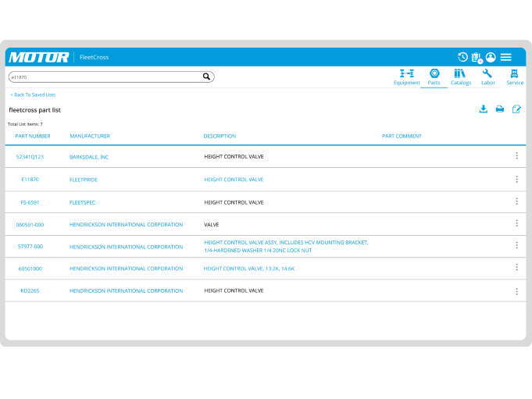Open the Labor section

pyautogui.click(x=487, y=77)
